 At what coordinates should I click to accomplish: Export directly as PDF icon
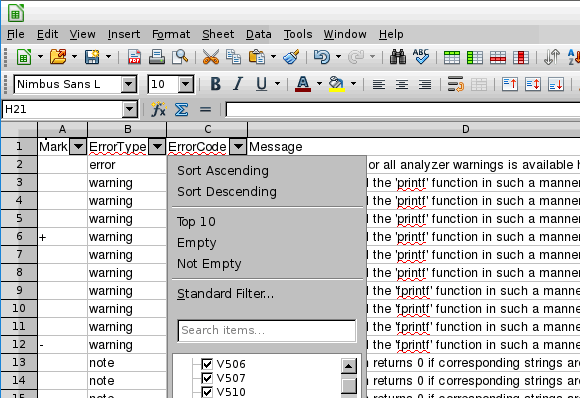pyautogui.click(x=134, y=57)
